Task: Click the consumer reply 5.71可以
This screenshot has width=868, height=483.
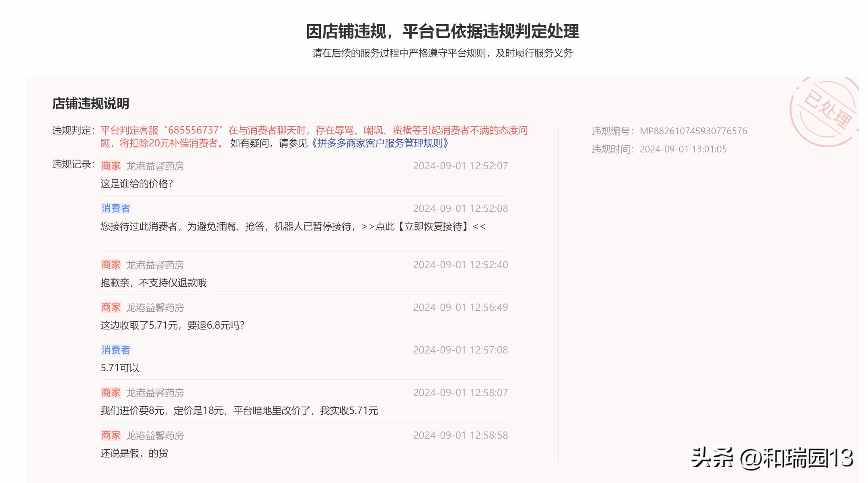Action: click(120, 368)
